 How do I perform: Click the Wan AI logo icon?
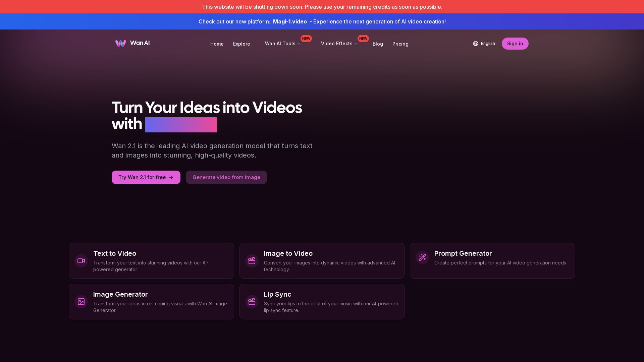[x=121, y=43]
